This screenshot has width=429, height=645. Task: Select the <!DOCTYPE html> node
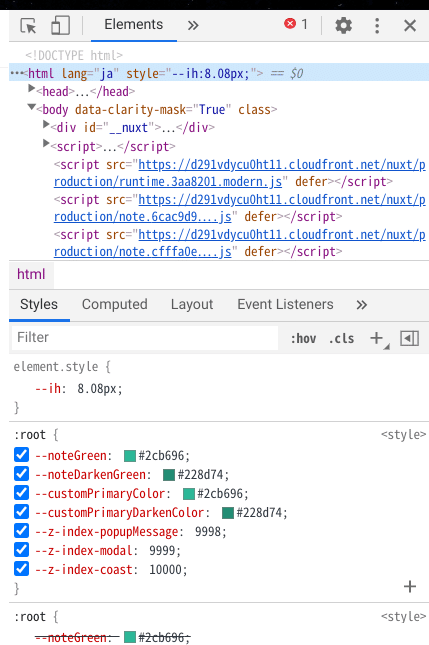74,56
